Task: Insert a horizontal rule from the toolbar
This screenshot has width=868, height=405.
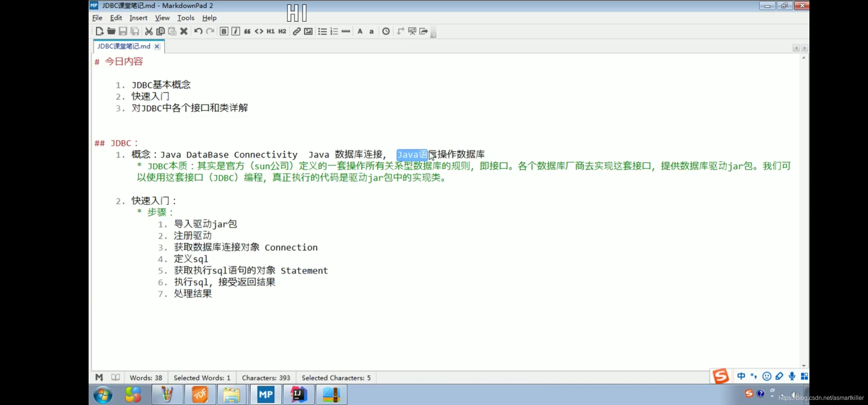Action: click(x=346, y=31)
